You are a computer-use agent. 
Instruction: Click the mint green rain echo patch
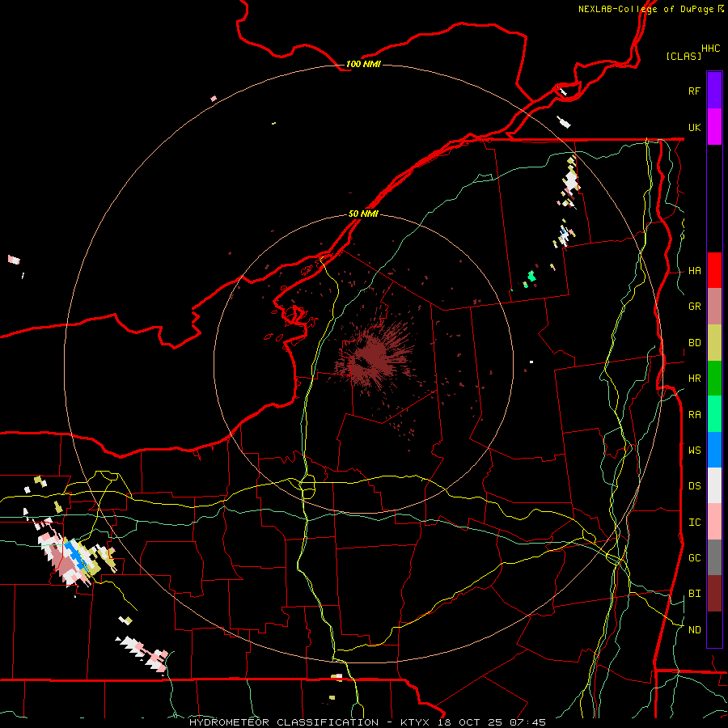pyautogui.click(x=531, y=277)
